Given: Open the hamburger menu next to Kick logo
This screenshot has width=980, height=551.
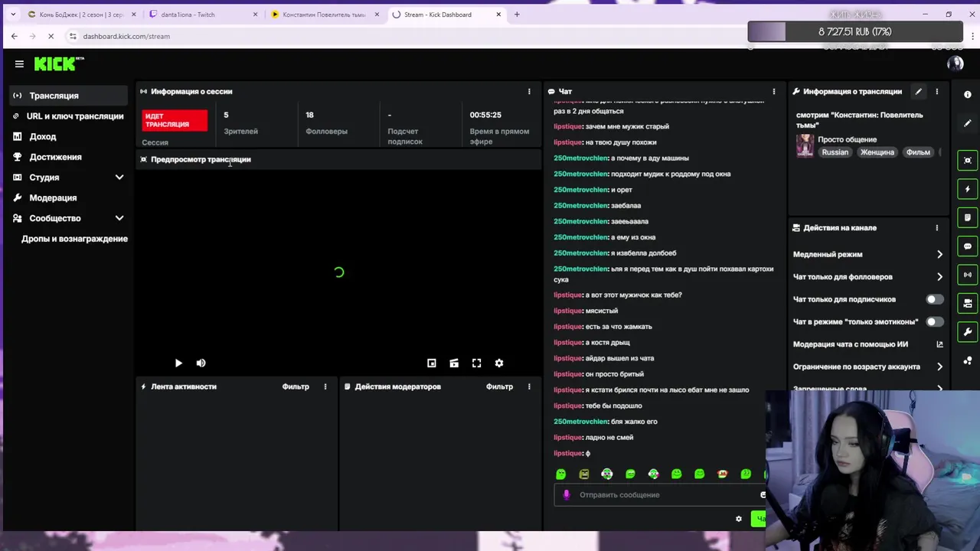Looking at the screenshot, I should coord(19,64).
